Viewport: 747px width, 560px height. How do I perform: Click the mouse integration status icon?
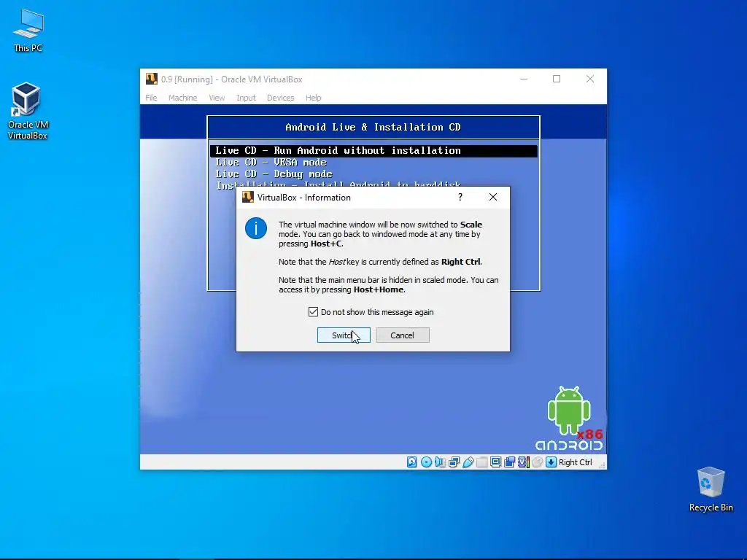coord(537,462)
